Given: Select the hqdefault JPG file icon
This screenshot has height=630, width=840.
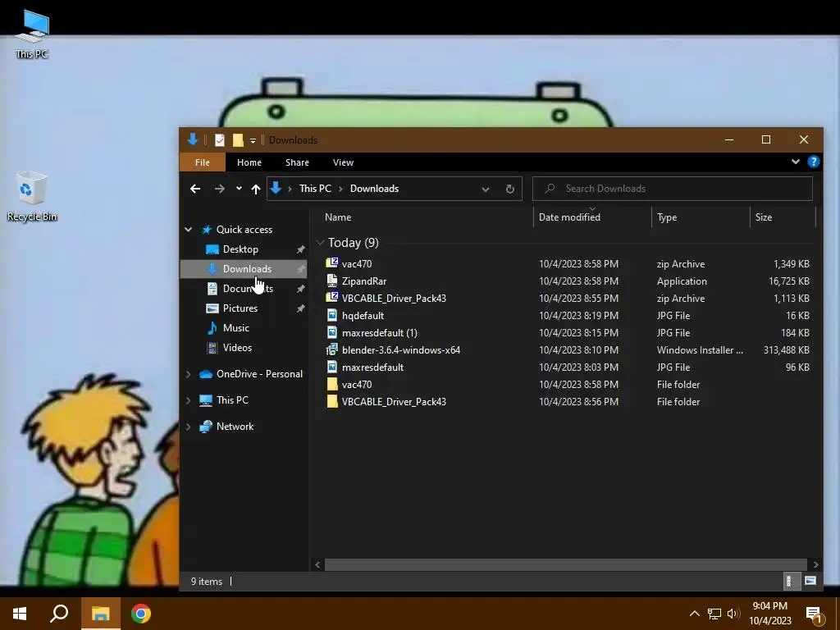Looking at the screenshot, I should coord(332,315).
